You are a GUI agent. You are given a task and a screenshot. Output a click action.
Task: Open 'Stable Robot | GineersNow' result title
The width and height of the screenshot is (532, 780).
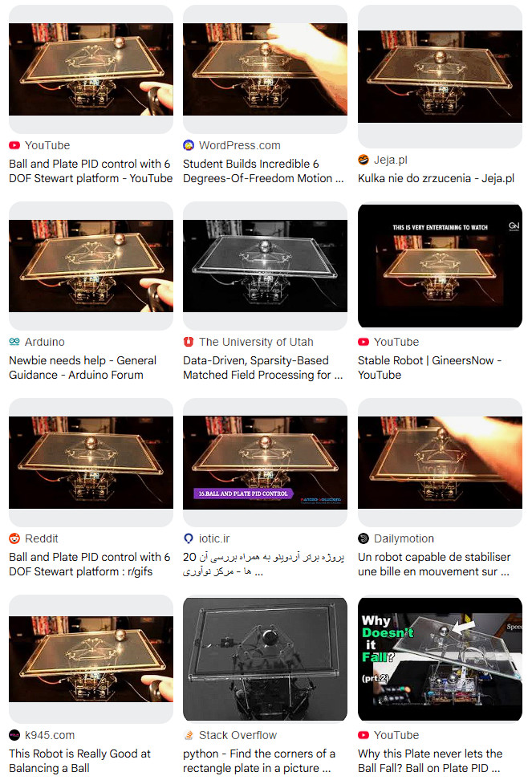pos(429,368)
